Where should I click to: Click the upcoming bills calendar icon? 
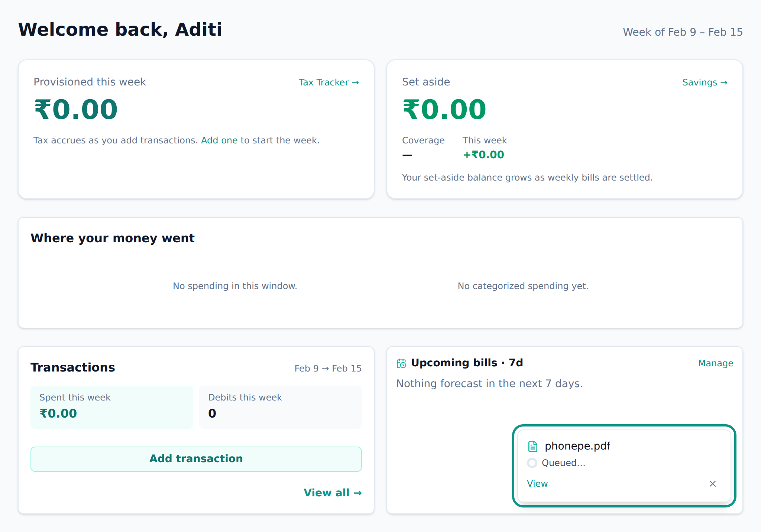point(401,363)
